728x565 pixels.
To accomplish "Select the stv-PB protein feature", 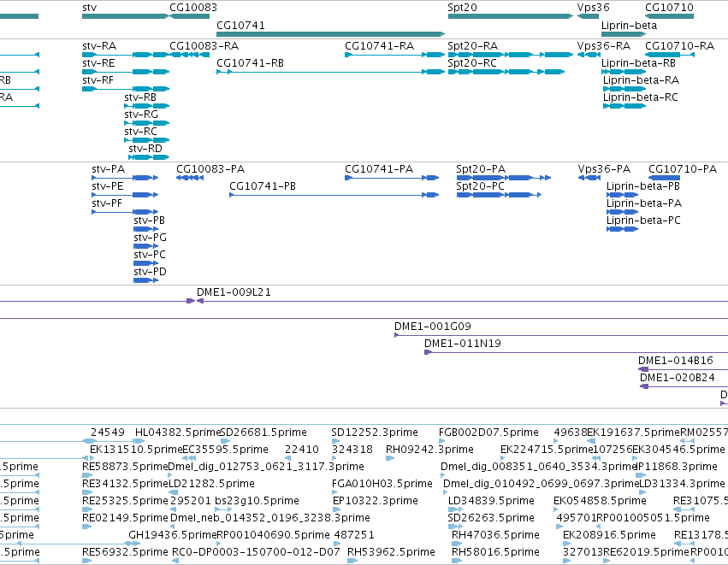I will click(145, 229).
